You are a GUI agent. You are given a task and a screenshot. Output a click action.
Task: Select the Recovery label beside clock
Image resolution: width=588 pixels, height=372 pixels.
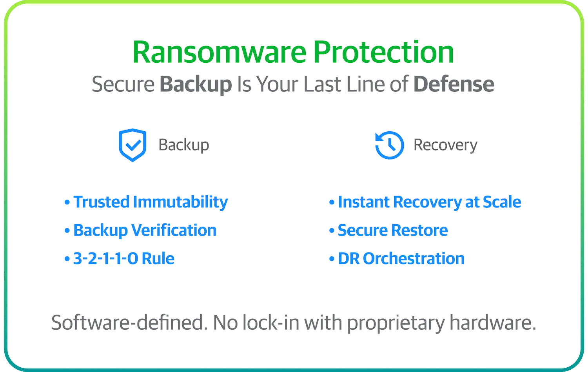point(445,145)
